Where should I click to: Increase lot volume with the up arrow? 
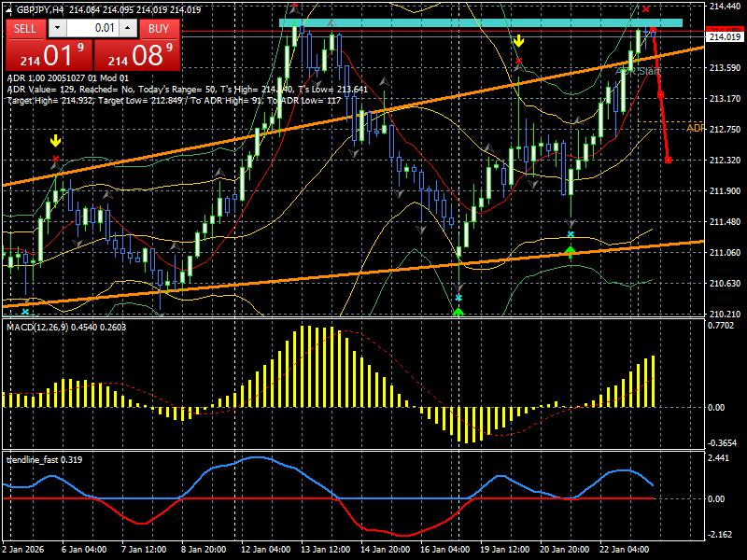click(x=128, y=28)
